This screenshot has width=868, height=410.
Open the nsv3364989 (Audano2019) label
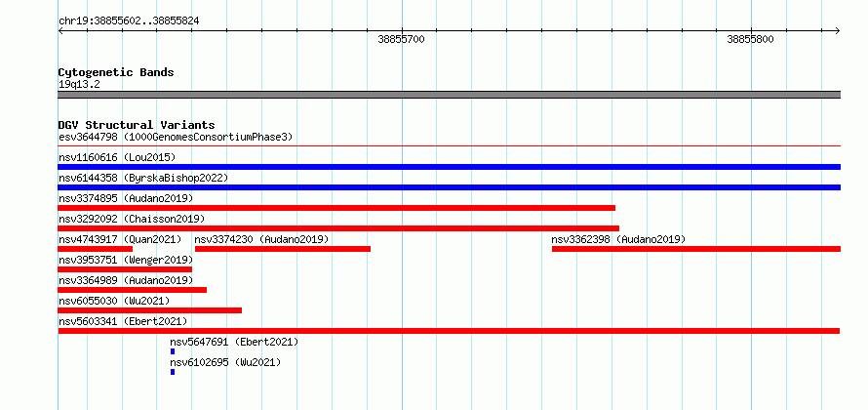pos(126,280)
